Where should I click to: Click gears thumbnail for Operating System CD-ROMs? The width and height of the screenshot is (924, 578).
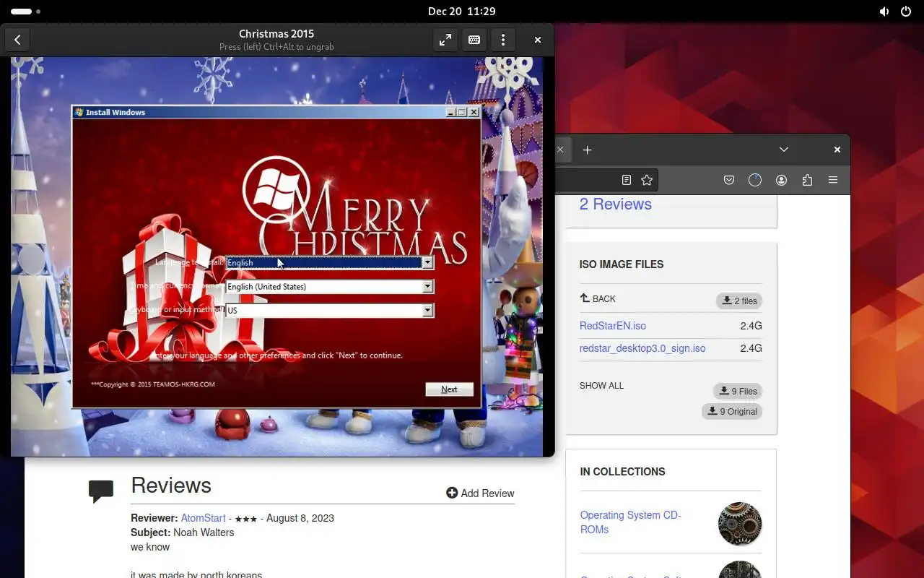pos(740,524)
